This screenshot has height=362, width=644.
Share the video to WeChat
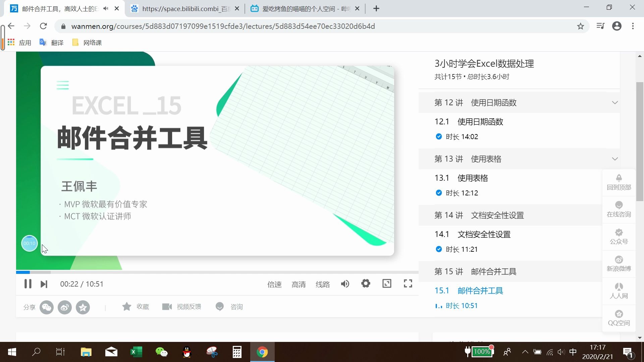tap(47, 307)
